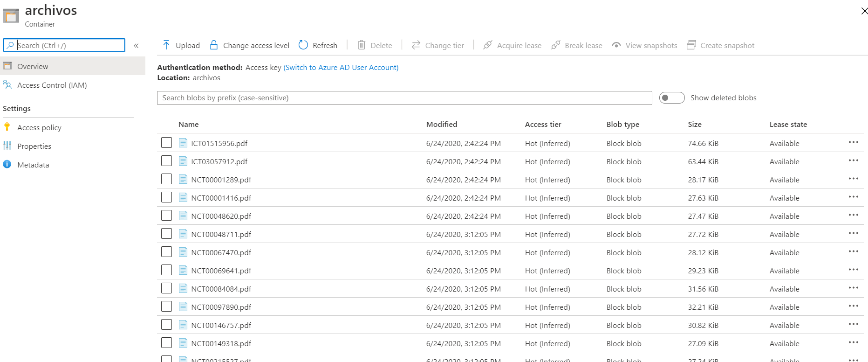868x362 pixels.
Task: Open Access Control (IAM) menu item
Action: coord(52,85)
